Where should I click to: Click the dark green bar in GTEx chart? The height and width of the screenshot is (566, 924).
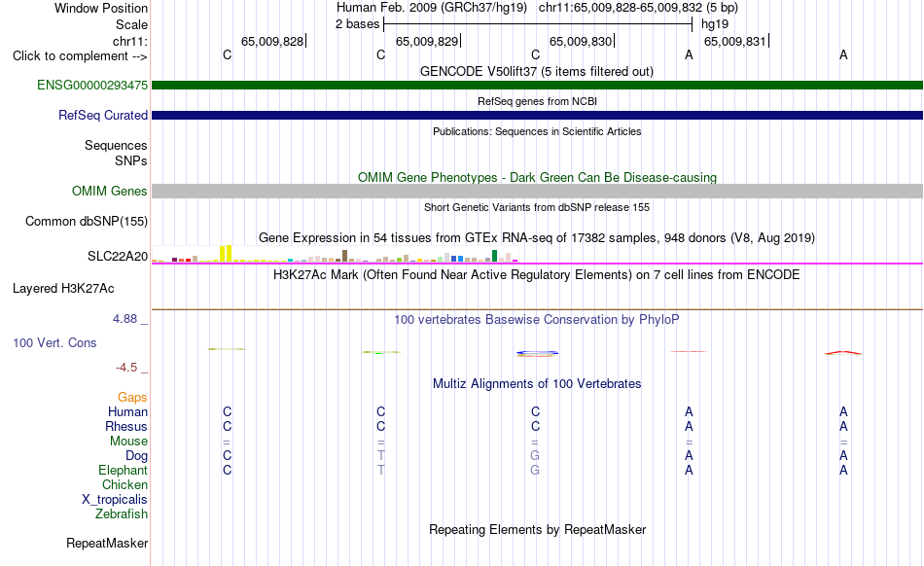coord(494,256)
